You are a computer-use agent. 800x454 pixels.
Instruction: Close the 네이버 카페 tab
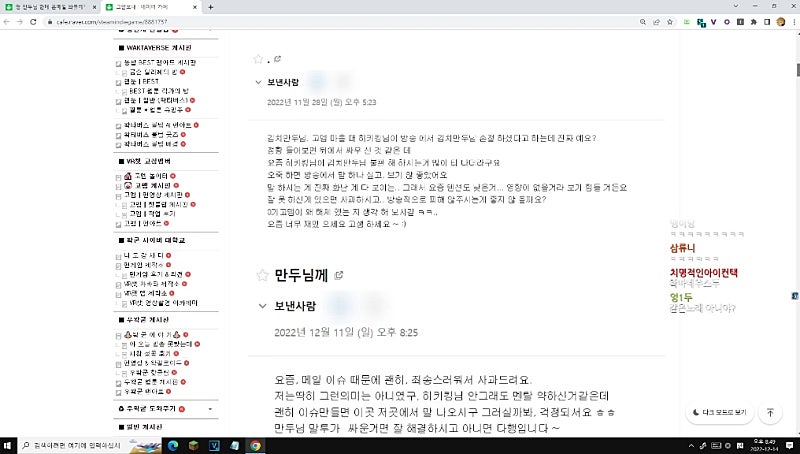click(x=195, y=7)
